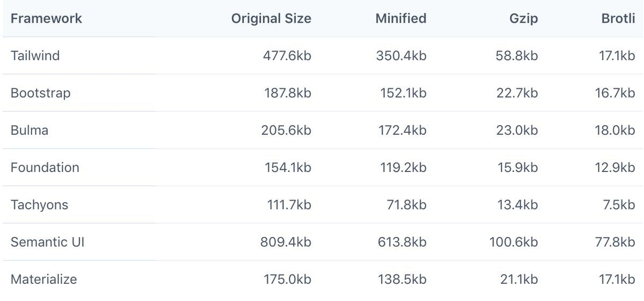644x301 pixels.
Task: Click the Original Size column header
Action: tap(271, 18)
